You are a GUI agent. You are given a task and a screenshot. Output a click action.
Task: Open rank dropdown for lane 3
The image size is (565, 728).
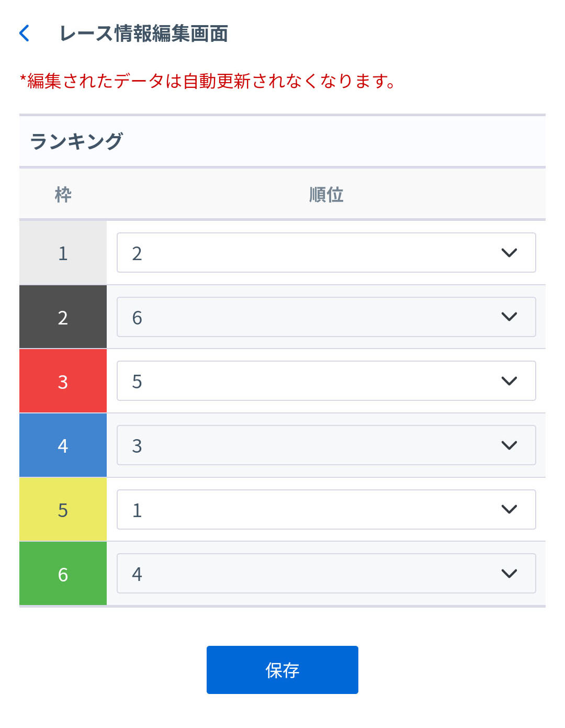(x=325, y=381)
